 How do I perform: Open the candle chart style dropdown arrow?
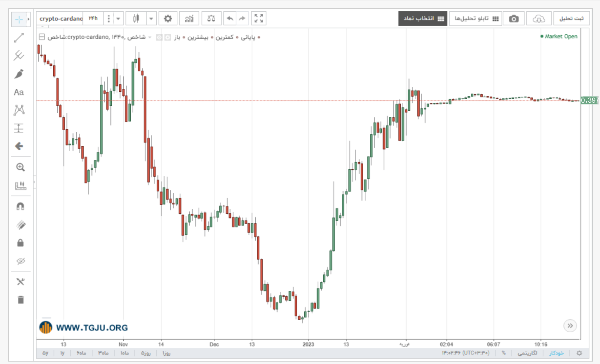pos(151,19)
